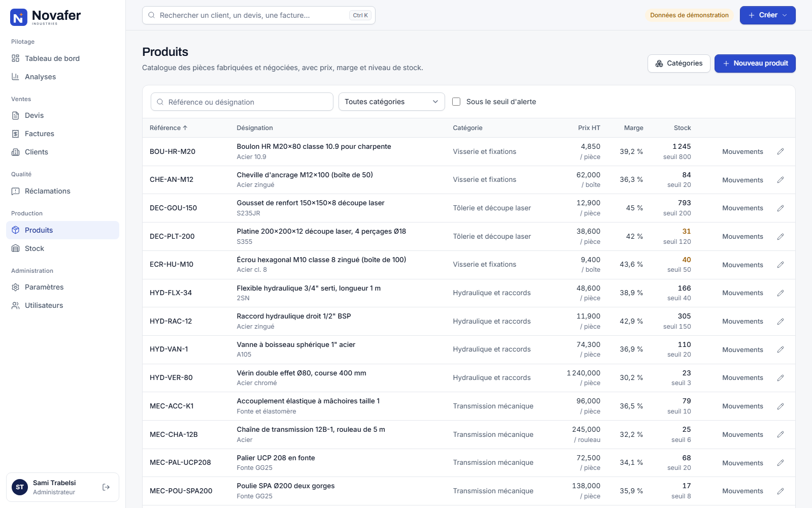
Task: Click the edit pencil for CHE-AN-M12
Action: (x=781, y=180)
